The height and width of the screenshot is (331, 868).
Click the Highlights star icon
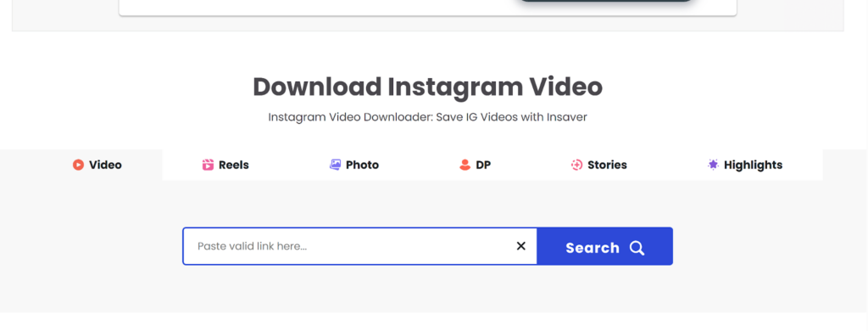click(713, 164)
